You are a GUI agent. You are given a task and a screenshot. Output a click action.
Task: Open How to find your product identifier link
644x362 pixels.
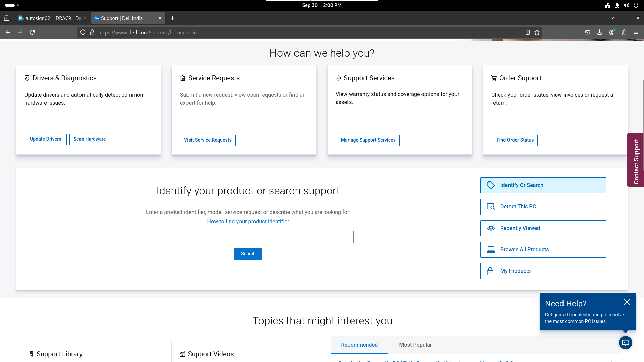[248, 221]
